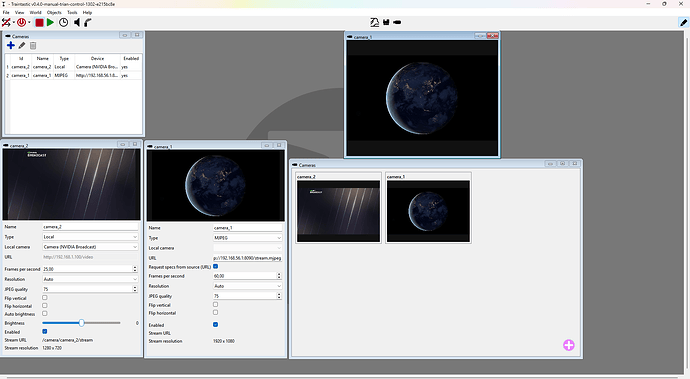
Task: Click the Name column header in Cameras table
Action: coord(43,58)
